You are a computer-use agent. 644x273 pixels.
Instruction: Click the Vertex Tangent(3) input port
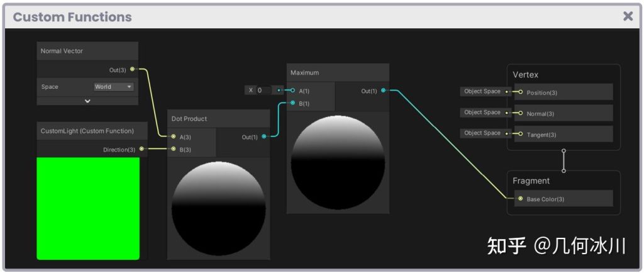tap(520, 134)
